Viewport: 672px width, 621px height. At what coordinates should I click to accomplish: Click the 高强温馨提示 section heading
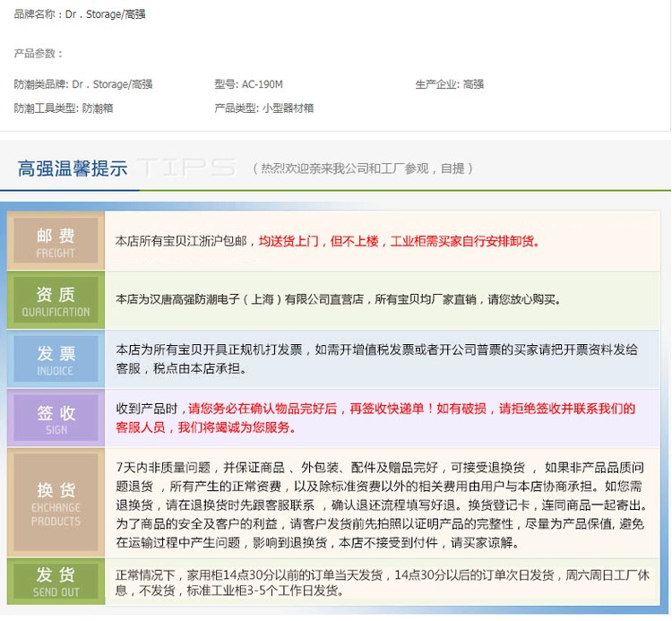(x=73, y=168)
